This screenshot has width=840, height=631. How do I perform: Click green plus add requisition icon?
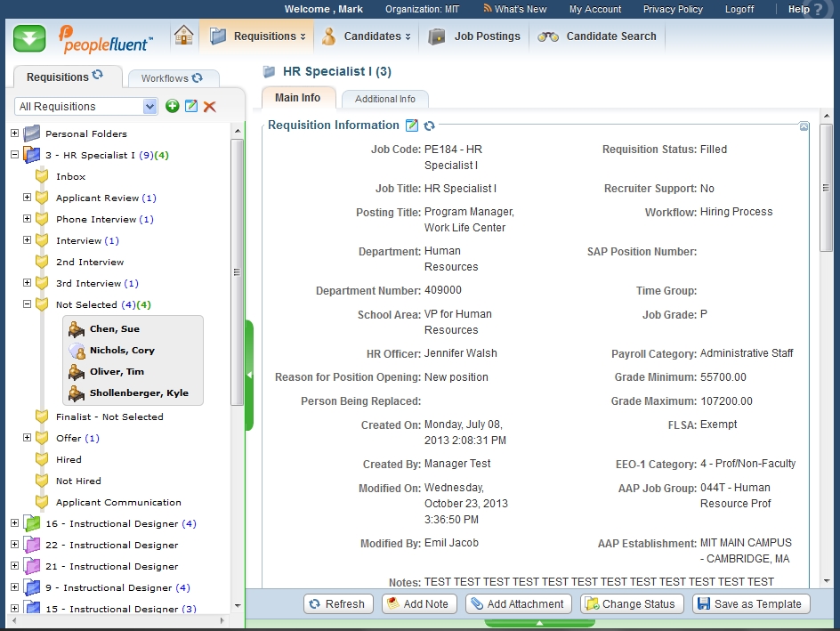(173, 106)
